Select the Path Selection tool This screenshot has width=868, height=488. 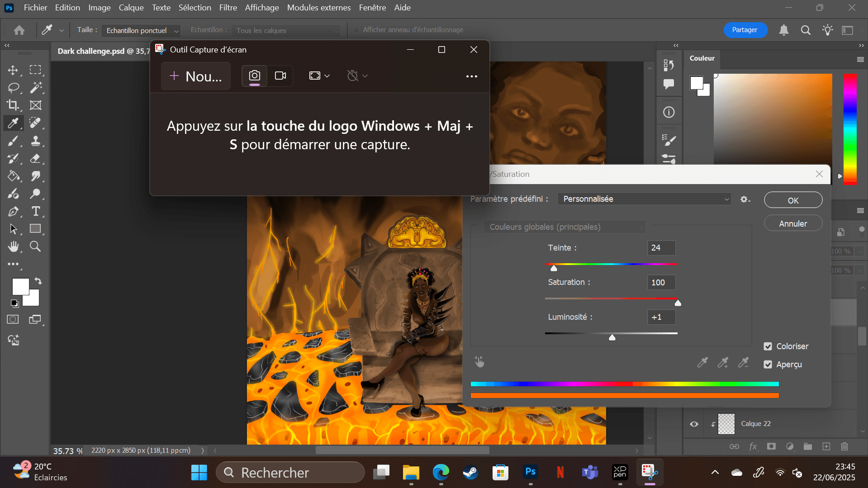13,229
